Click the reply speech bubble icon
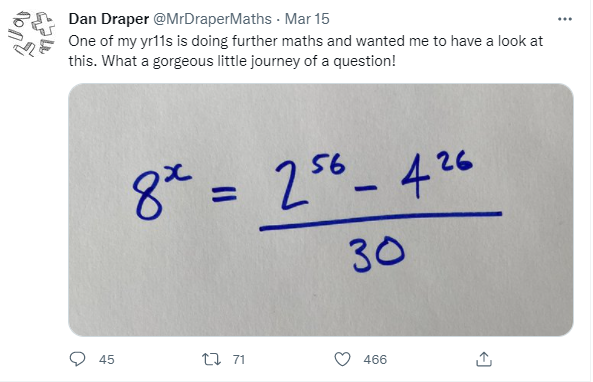 pyautogui.click(x=78, y=359)
